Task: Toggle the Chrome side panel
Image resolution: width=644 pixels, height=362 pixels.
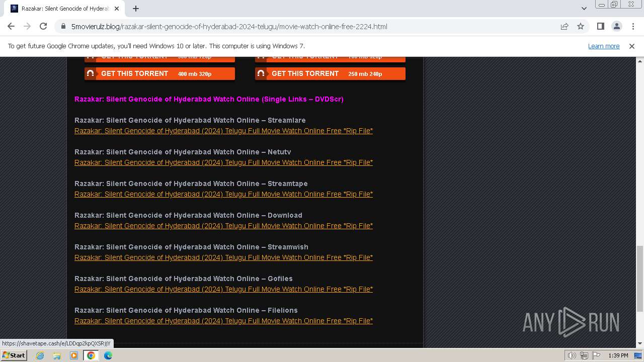Action: tap(600, 26)
